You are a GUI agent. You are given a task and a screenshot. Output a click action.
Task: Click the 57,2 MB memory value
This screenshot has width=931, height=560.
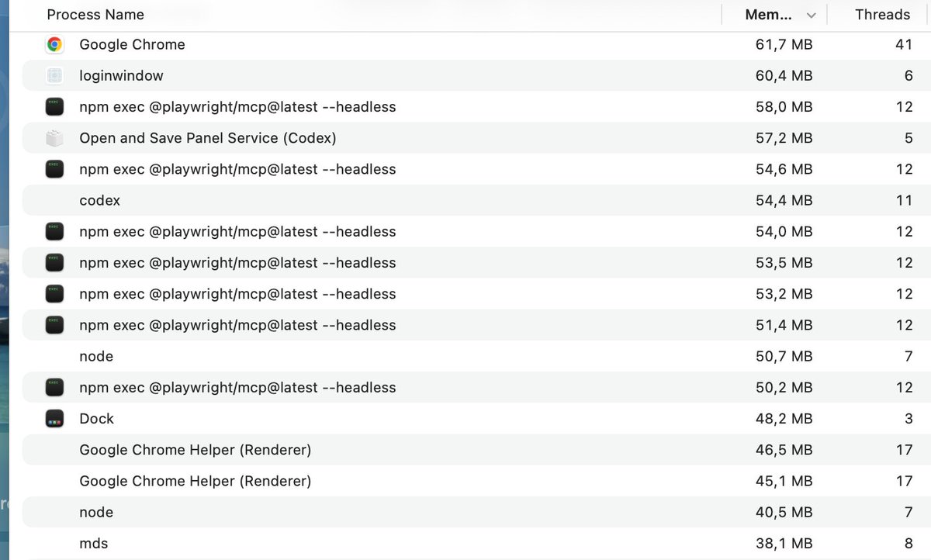[x=784, y=138]
